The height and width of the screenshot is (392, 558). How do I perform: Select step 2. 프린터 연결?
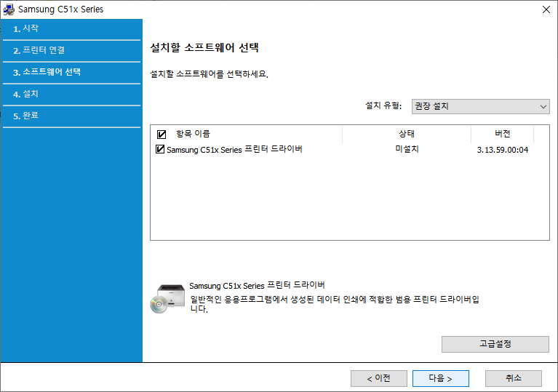[39, 50]
